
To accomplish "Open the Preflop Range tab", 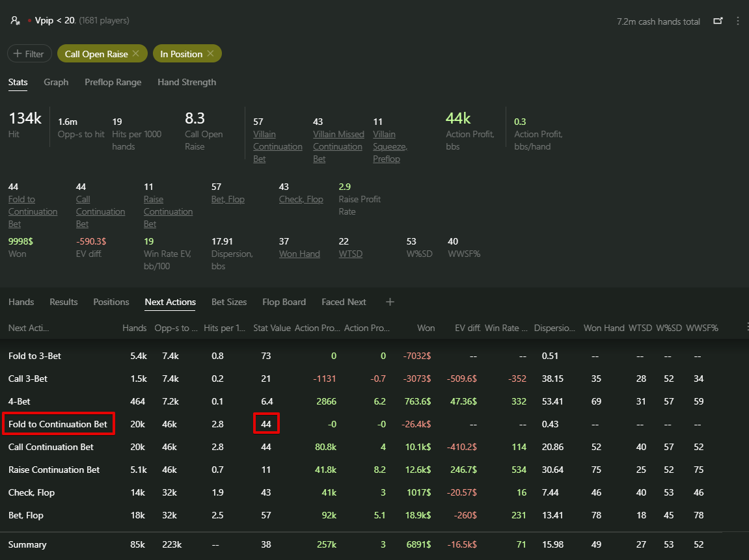I will point(113,82).
